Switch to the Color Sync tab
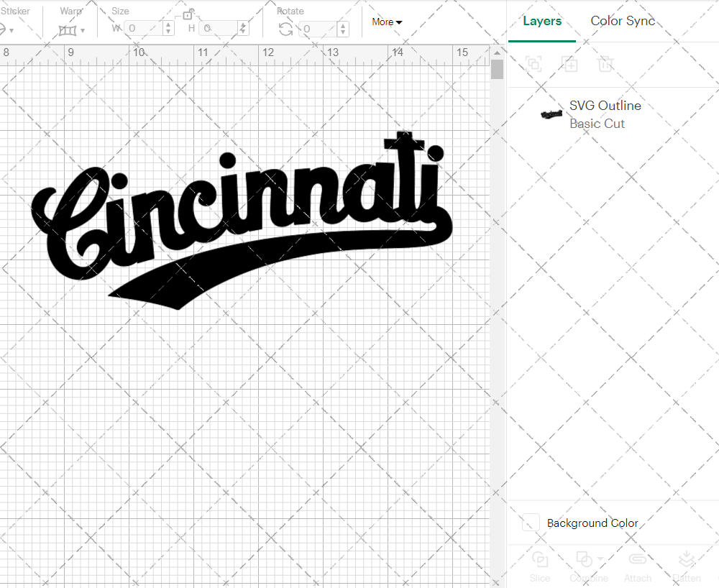The width and height of the screenshot is (719, 588). pos(623,21)
